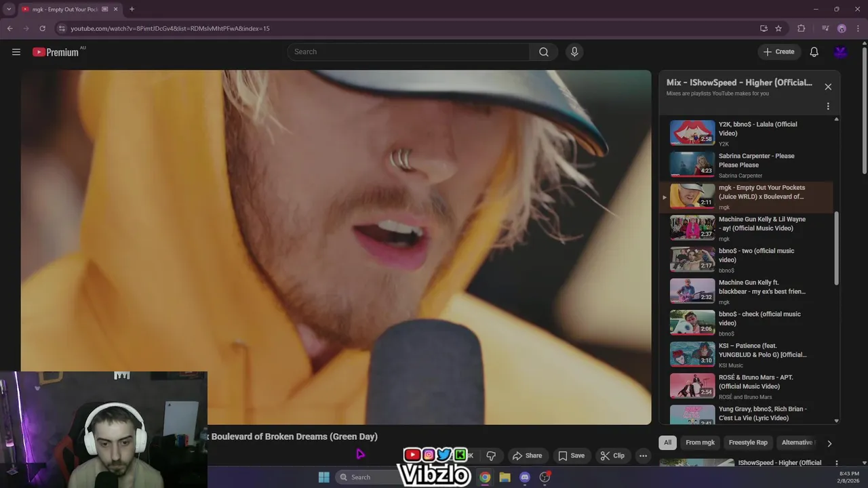The width and height of the screenshot is (868, 488).
Task: Click the Mix - IShowSpeed - Higher playlist title
Action: [x=739, y=83]
